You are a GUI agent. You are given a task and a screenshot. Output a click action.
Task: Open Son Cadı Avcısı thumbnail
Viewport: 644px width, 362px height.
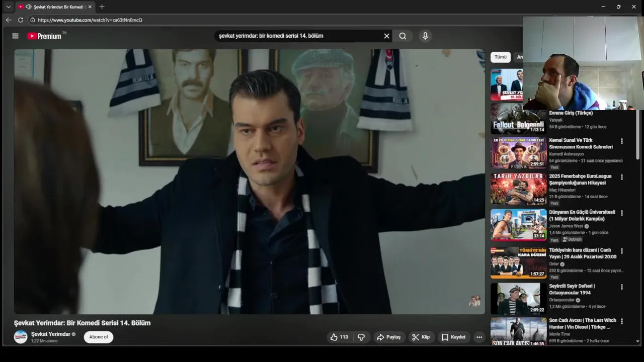[518, 331]
